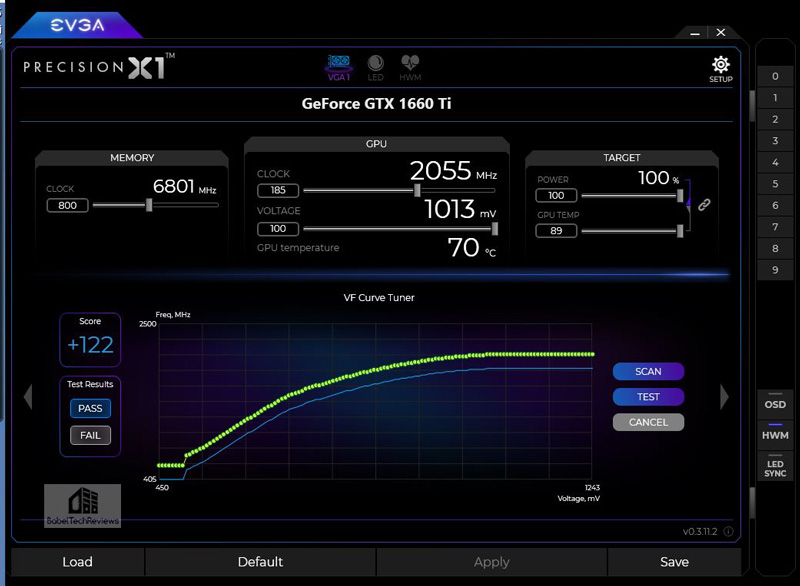Select profile slot 1
Screen dimensions: 800x586
point(775,98)
